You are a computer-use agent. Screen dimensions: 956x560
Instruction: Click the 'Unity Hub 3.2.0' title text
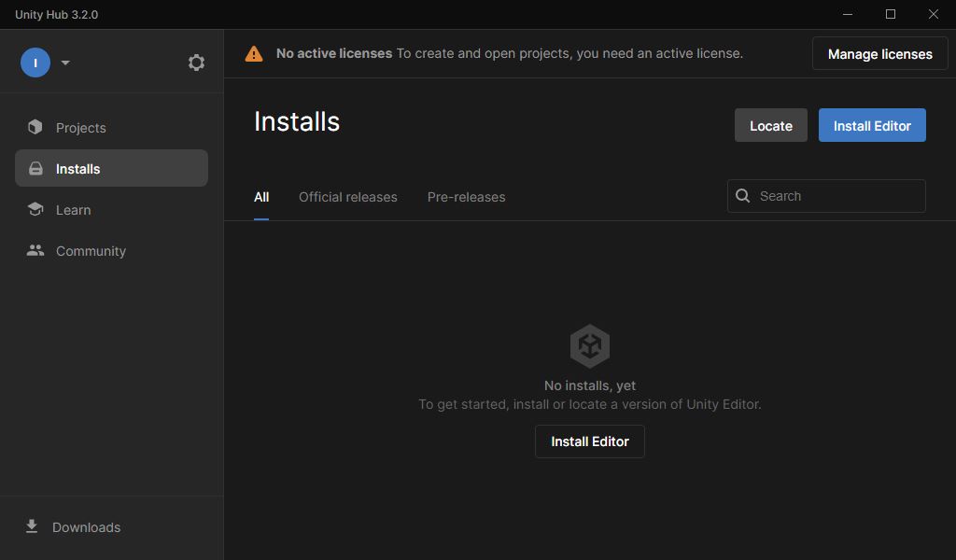(56, 15)
